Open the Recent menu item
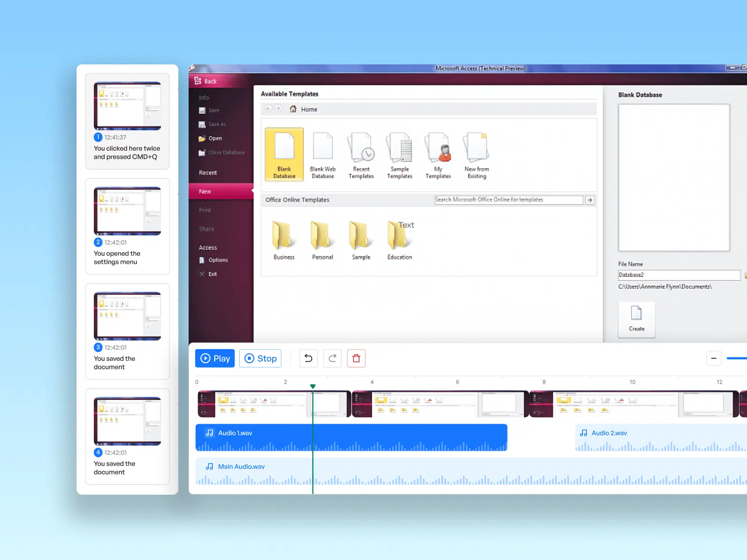The image size is (747, 560). (208, 173)
